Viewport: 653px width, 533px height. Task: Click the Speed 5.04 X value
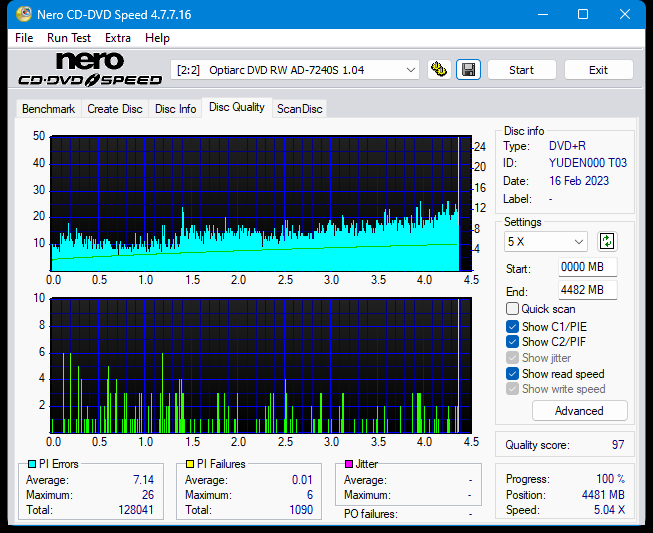click(609, 510)
